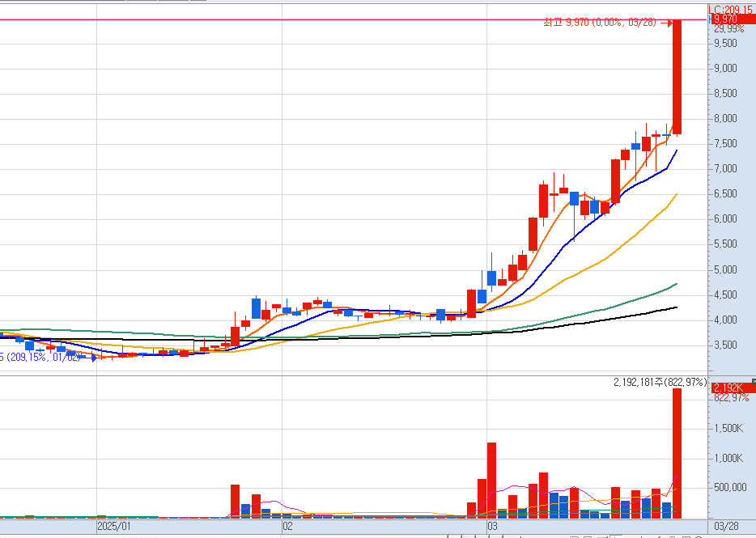The image size is (756, 538).
Task: Click the 500,000 volume axis label
Action: point(730,487)
